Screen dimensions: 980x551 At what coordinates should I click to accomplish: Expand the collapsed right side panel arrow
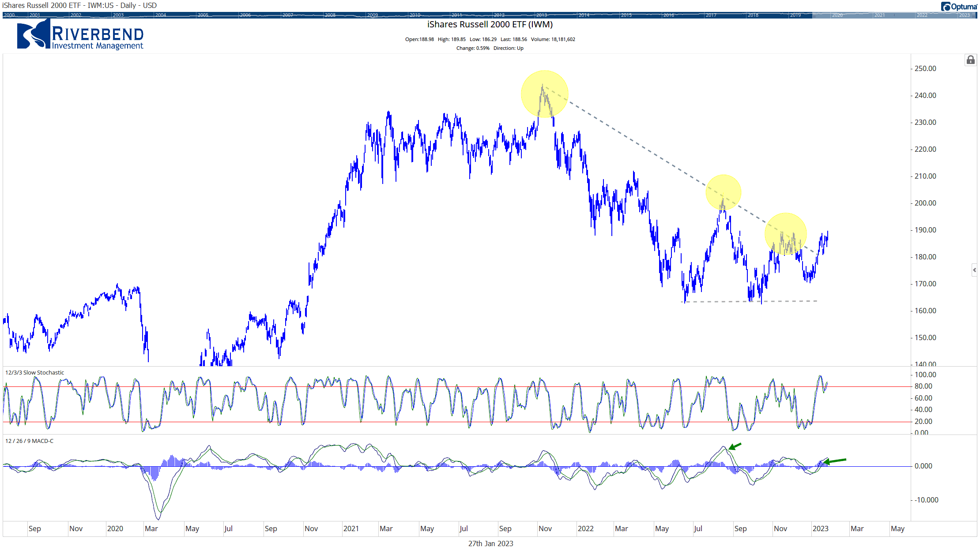974,270
